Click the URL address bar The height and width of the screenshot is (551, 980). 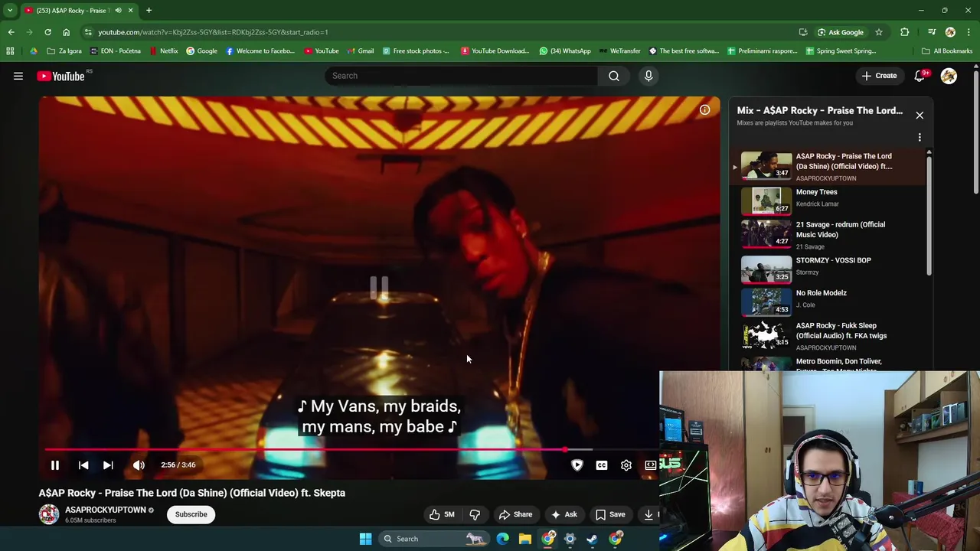pyautogui.click(x=436, y=32)
